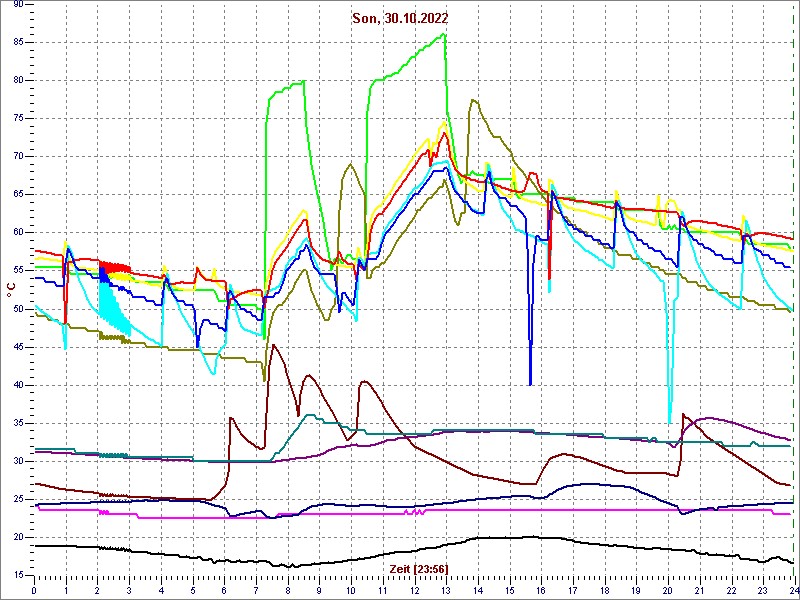Click hour 7 on the time axis
The image size is (800, 600).
pyautogui.click(x=256, y=590)
